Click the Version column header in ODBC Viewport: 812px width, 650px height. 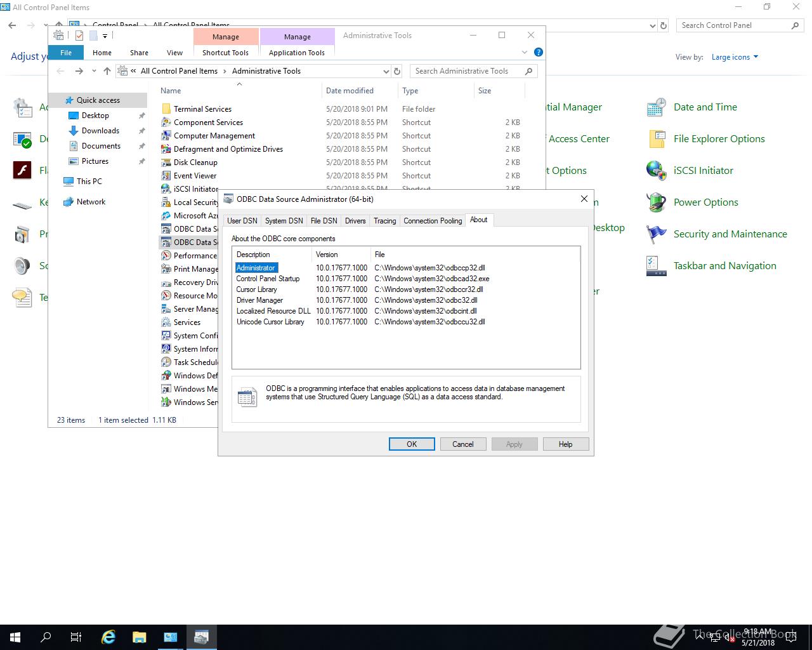point(342,255)
